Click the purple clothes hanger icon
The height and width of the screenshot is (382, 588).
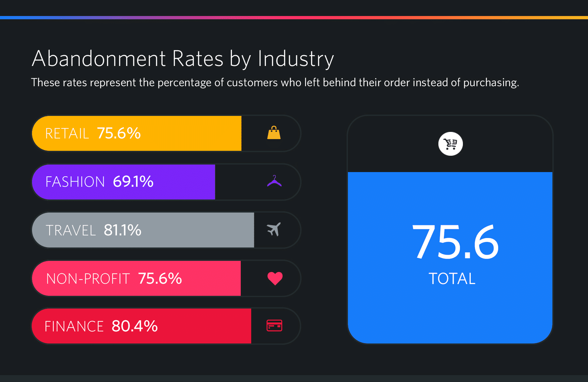(x=274, y=181)
